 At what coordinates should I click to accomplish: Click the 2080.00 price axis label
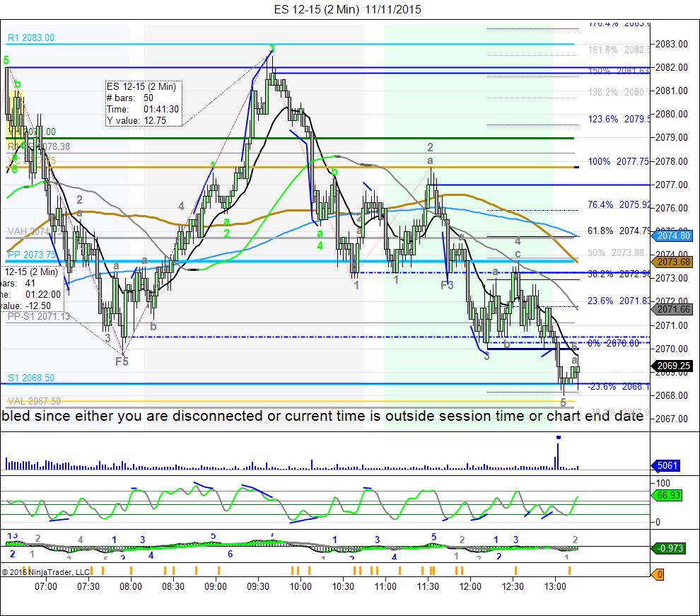pos(672,114)
